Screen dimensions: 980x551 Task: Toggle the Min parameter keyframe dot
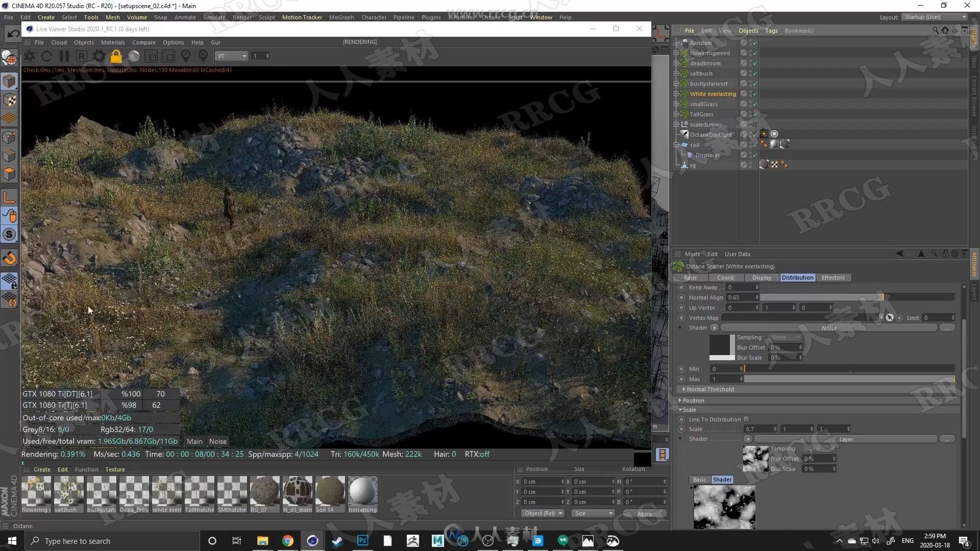point(681,369)
